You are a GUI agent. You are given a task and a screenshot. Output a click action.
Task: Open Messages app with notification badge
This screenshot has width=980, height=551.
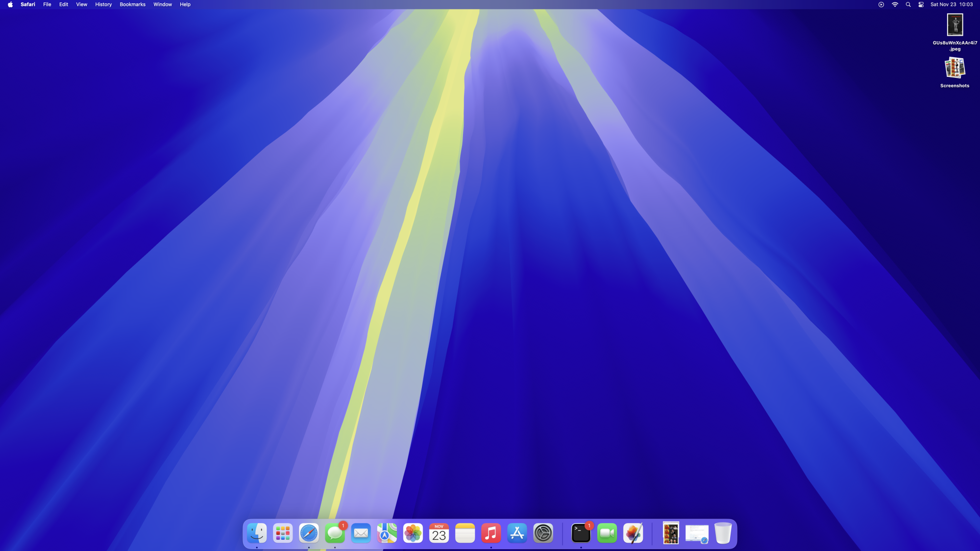click(335, 533)
